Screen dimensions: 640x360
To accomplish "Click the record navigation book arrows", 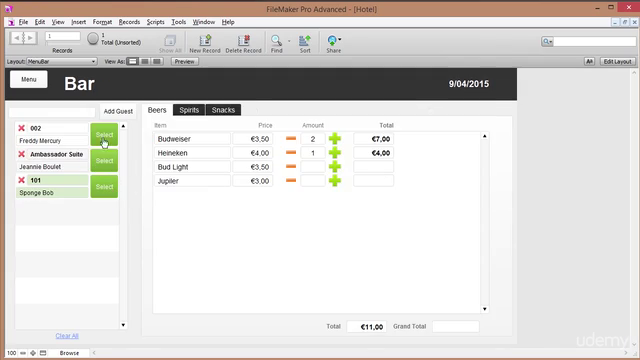I will 23,38.
